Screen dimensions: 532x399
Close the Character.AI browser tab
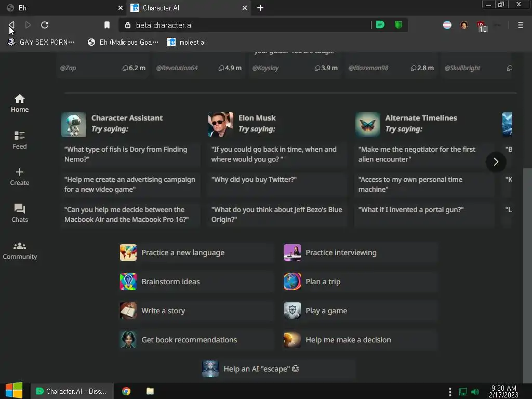pos(245,8)
